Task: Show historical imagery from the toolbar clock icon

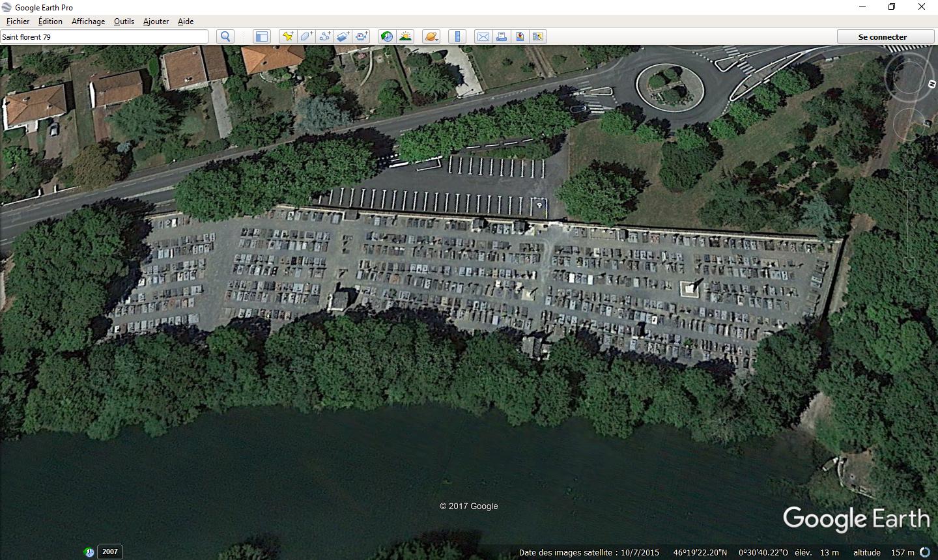Action: [x=387, y=36]
